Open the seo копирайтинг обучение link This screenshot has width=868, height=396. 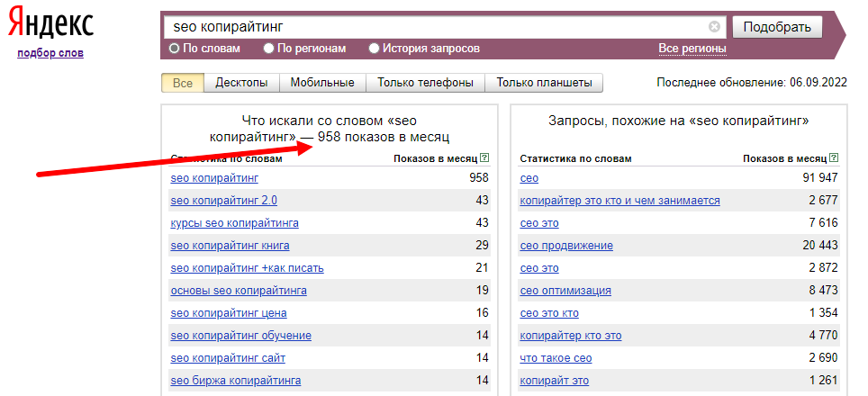[x=240, y=336]
